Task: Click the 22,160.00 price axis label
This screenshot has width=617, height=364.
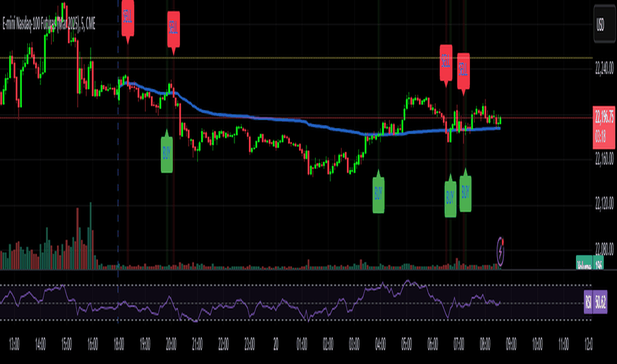Action: [604, 159]
